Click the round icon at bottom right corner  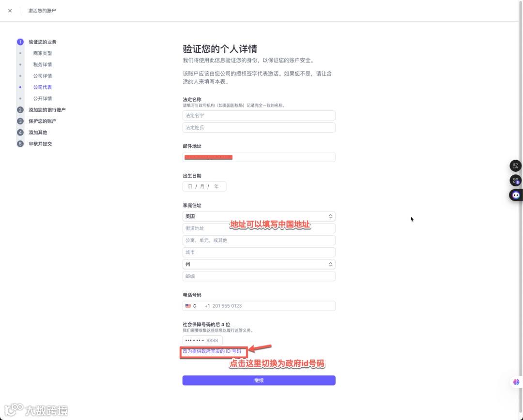[x=516, y=382]
